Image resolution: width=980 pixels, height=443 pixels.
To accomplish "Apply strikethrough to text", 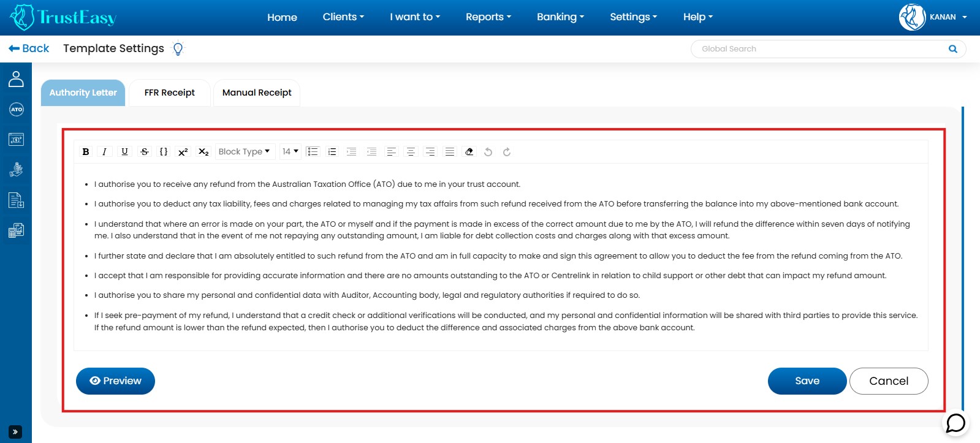I will click(x=145, y=152).
